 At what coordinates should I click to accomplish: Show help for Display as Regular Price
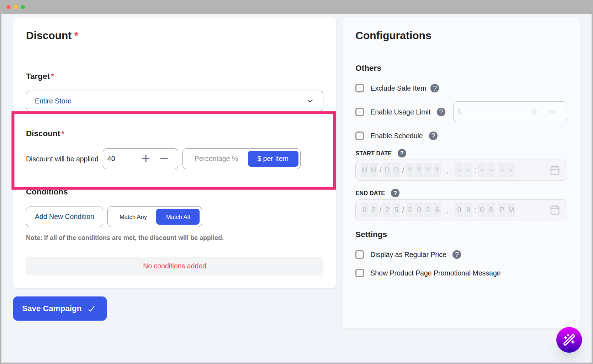[457, 255]
